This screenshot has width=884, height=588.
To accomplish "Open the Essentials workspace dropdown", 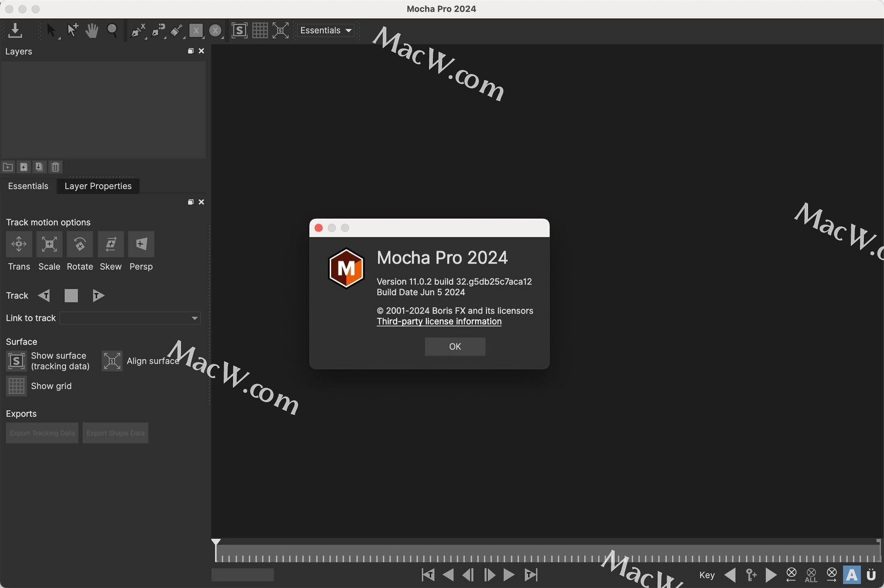I will pos(326,30).
